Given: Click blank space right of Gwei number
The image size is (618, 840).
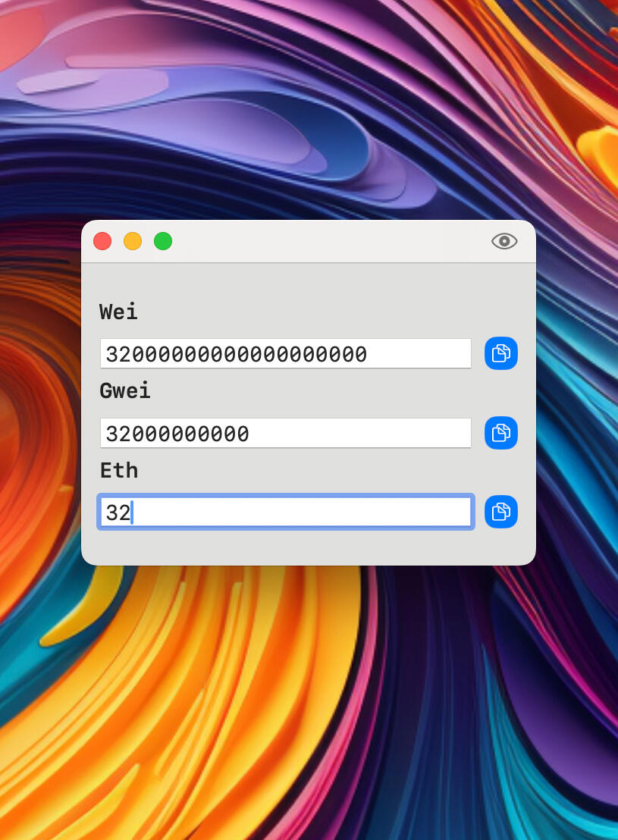Looking at the screenshot, I should tap(364, 433).
